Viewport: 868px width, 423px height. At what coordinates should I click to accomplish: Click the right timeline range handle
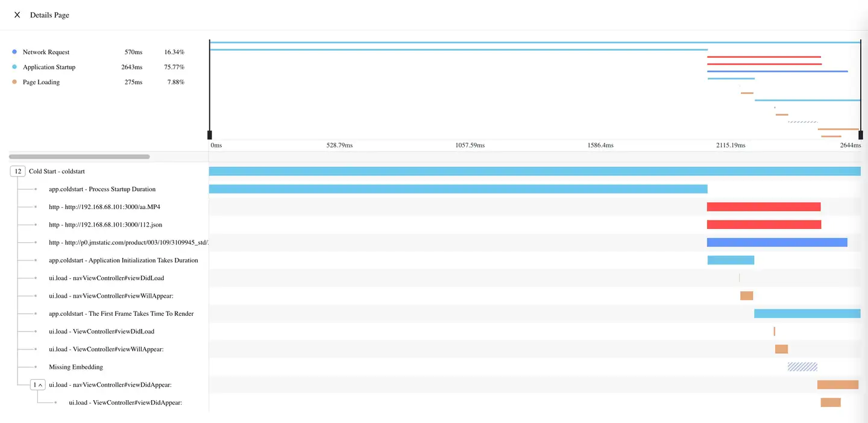coord(860,135)
